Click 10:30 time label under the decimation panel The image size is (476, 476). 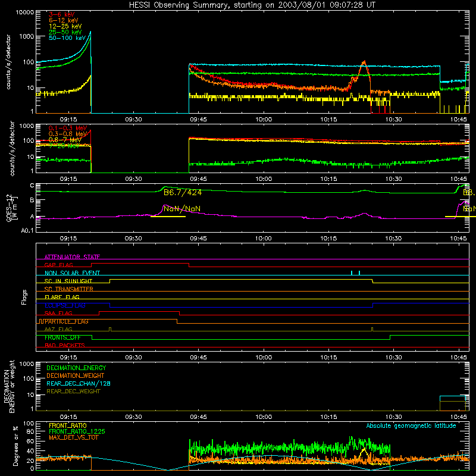(x=393, y=417)
